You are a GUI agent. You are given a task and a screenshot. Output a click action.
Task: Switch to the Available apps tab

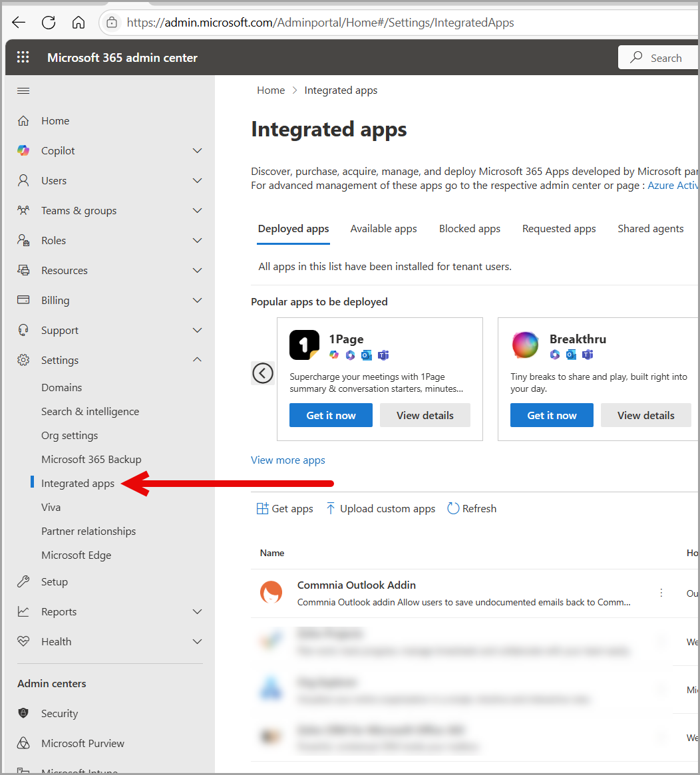click(x=384, y=229)
